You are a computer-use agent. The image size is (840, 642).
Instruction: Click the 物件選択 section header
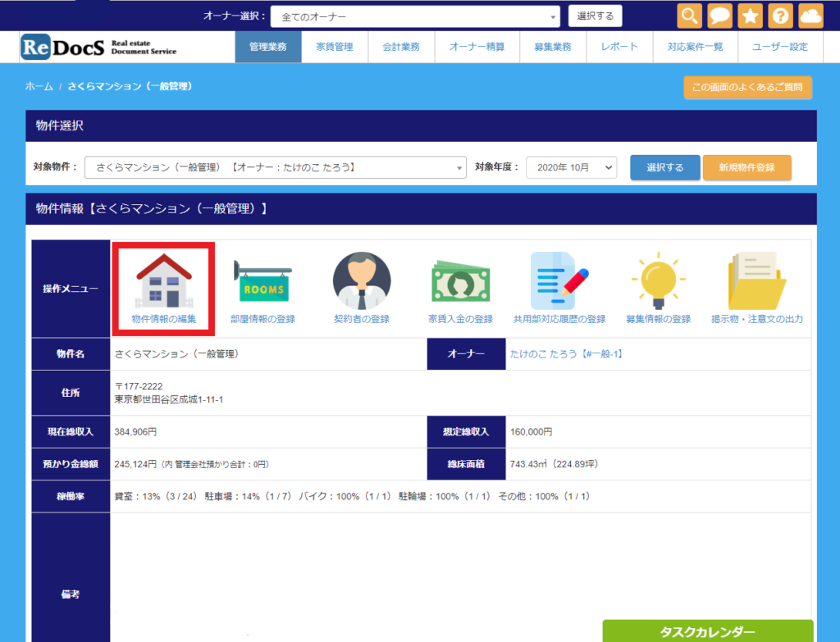coord(421,125)
